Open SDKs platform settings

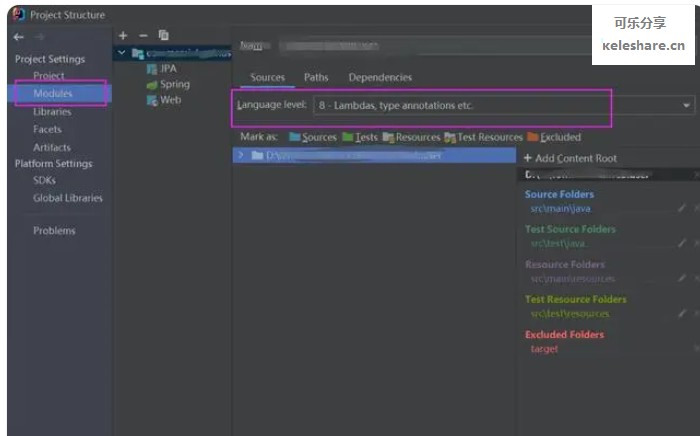[44, 180]
